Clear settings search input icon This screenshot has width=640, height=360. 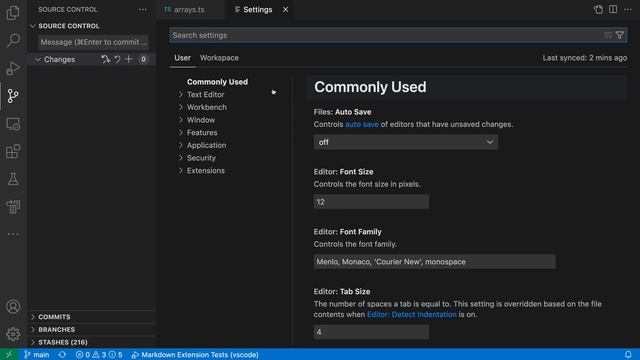608,36
